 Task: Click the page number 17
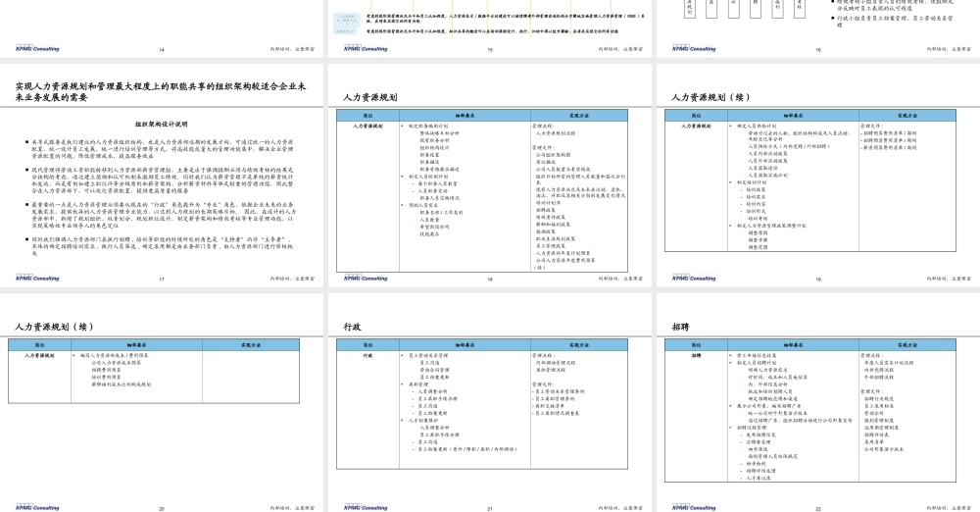pos(162,280)
